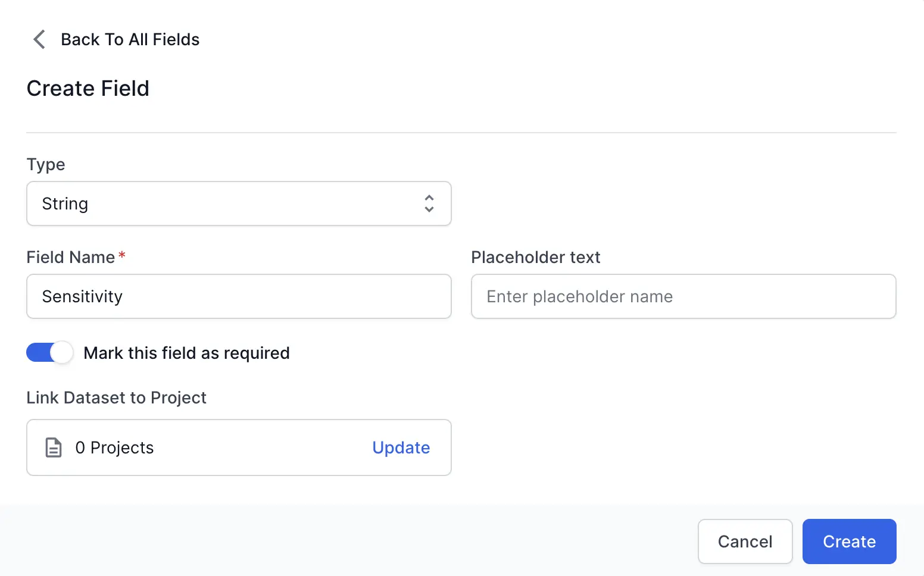Screen dimensions: 924x576
Task: Hit the blue Create button
Action: (x=849, y=541)
